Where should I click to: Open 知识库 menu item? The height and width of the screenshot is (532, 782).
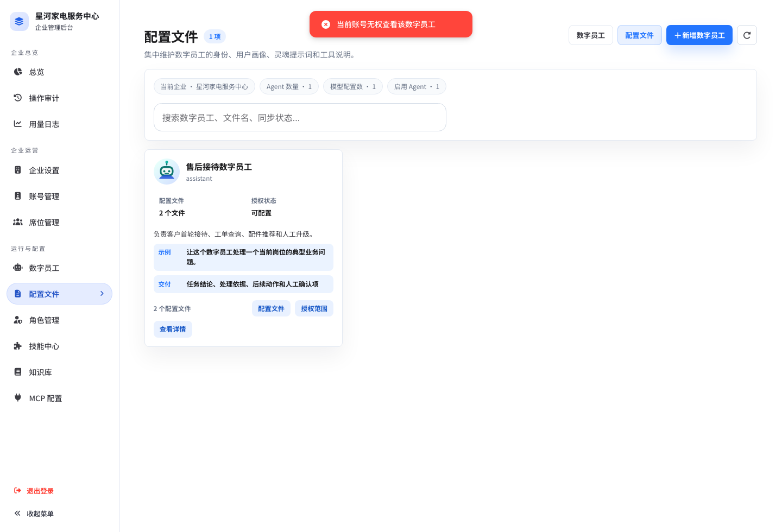click(x=59, y=372)
